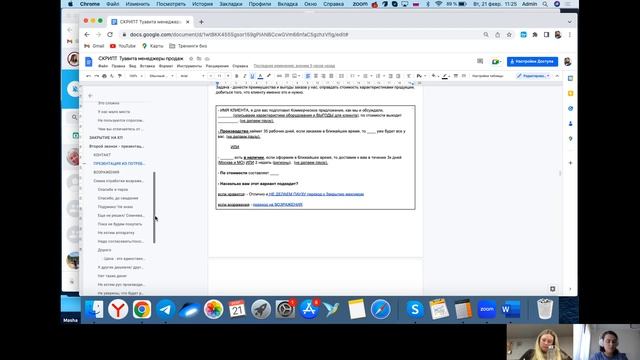Open the editing mode dropdown
Image resolution: width=640 pixels, height=360 pixels.
pos(533,76)
